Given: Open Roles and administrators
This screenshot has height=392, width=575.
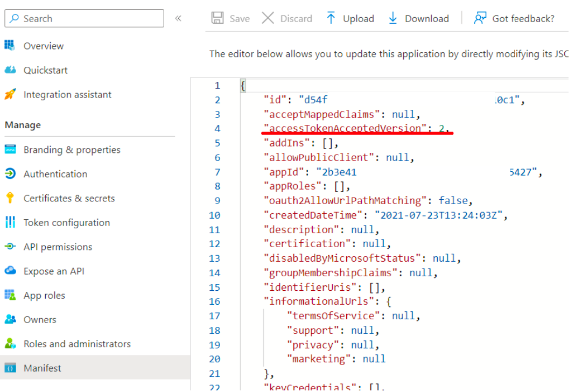Looking at the screenshot, I should pyautogui.click(x=77, y=344).
